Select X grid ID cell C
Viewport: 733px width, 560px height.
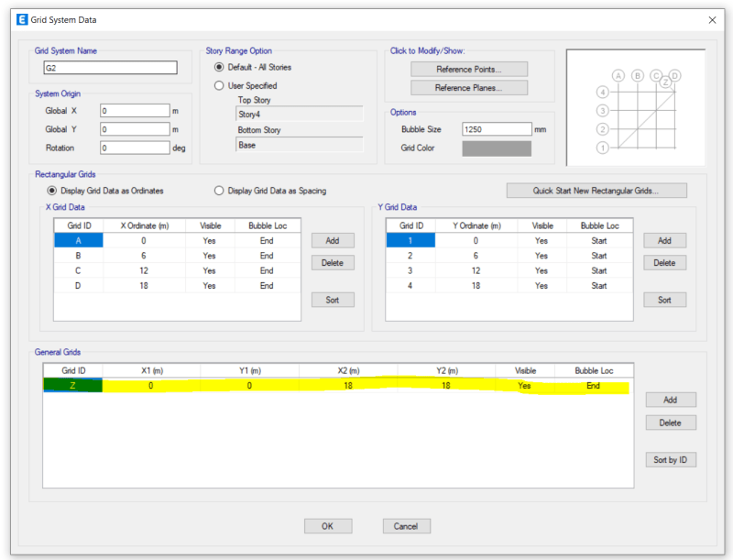coord(79,270)
